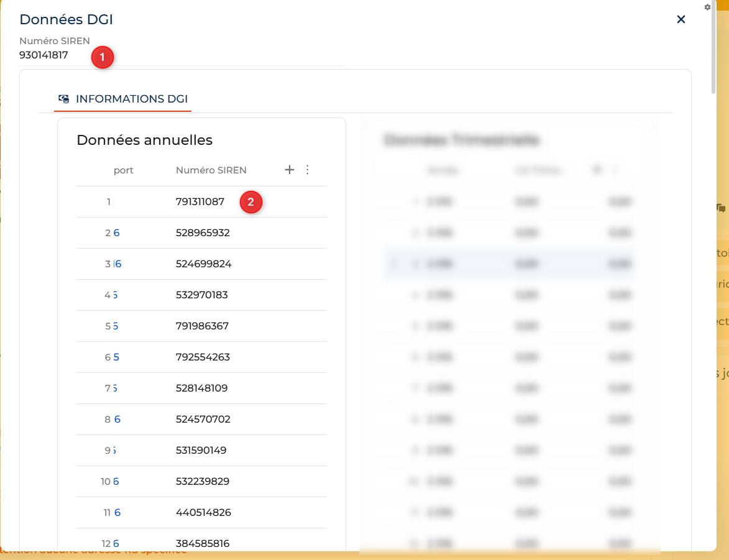Image resolution: width=729 pixels, height=560 pixels.
Task: Select the cell with SIREN 791311087
Action: 200,202
